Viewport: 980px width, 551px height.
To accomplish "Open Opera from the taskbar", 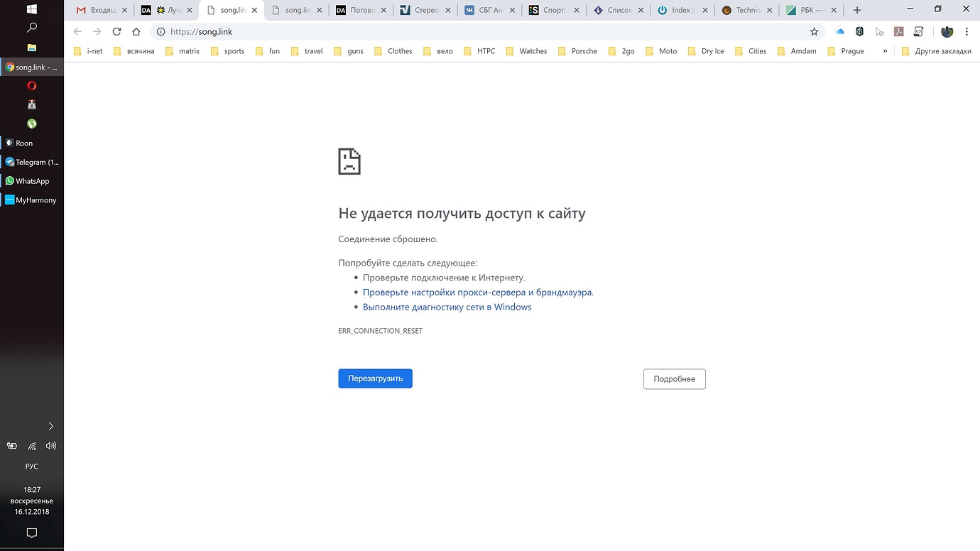I will 32,86.
